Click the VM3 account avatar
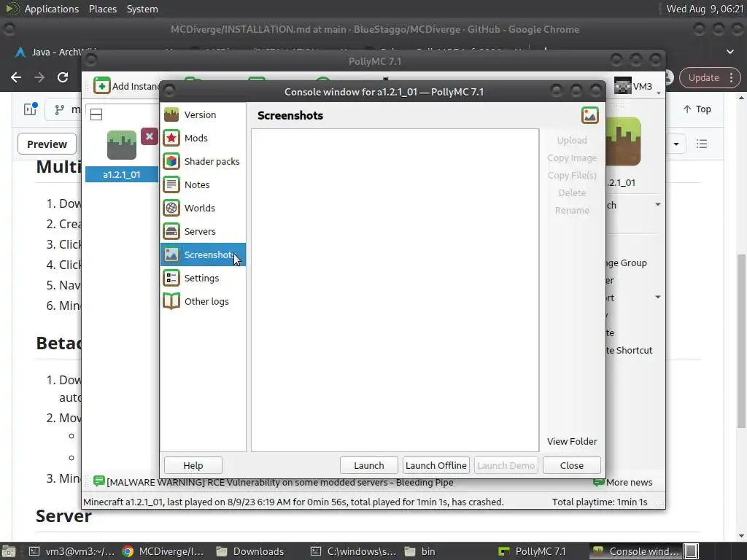 pyautogui.click(x=622, y=86)
